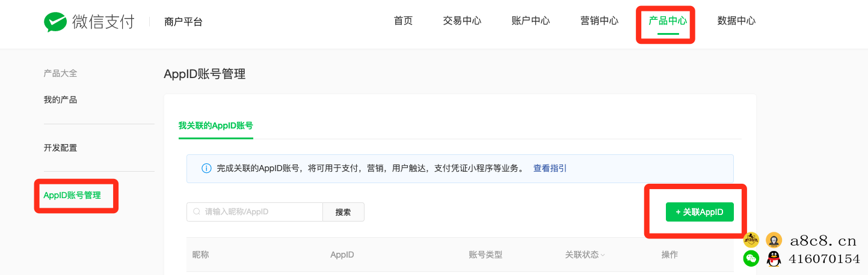Click the 操作 column header
This screenshot has width=868, height=275.
669,255
